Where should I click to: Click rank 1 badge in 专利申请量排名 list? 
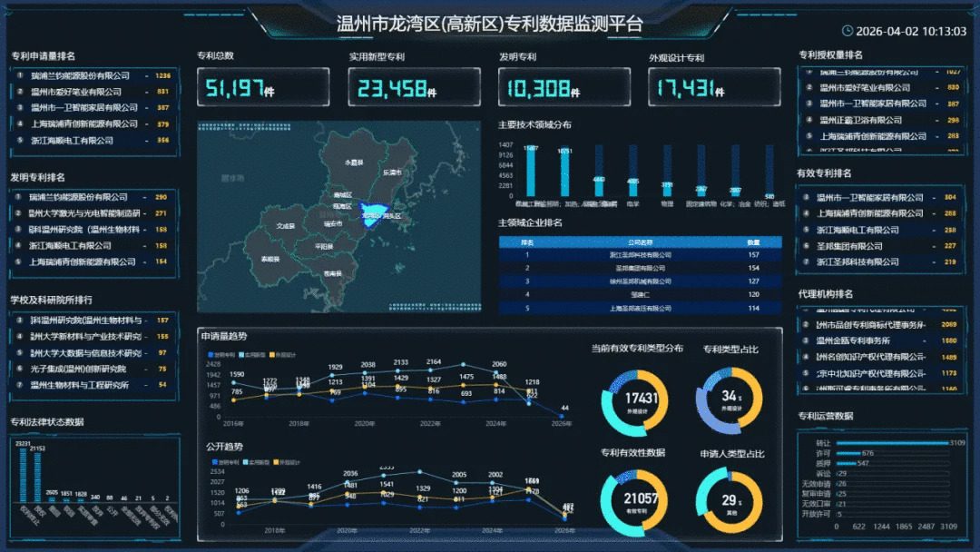click(20, 76)
